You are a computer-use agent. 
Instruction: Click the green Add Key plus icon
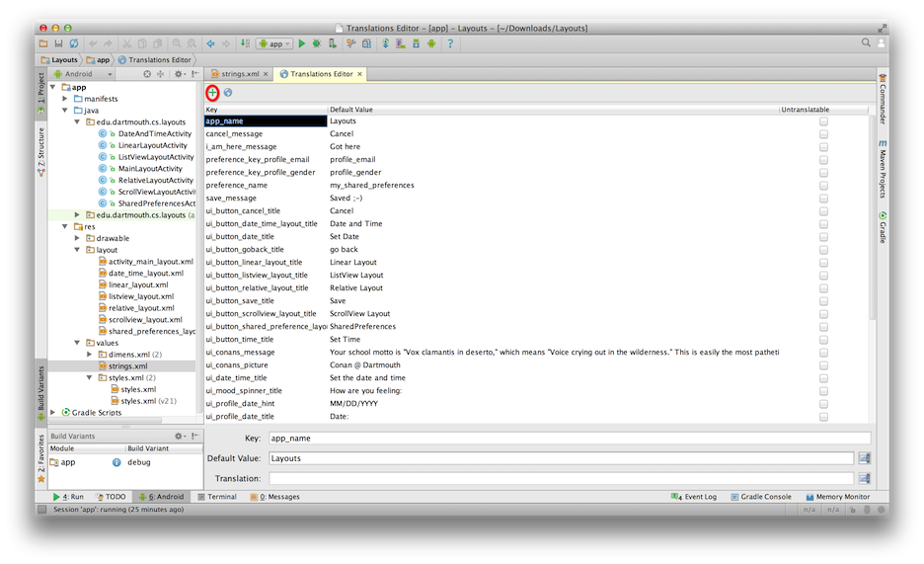[x=212, y=92]
